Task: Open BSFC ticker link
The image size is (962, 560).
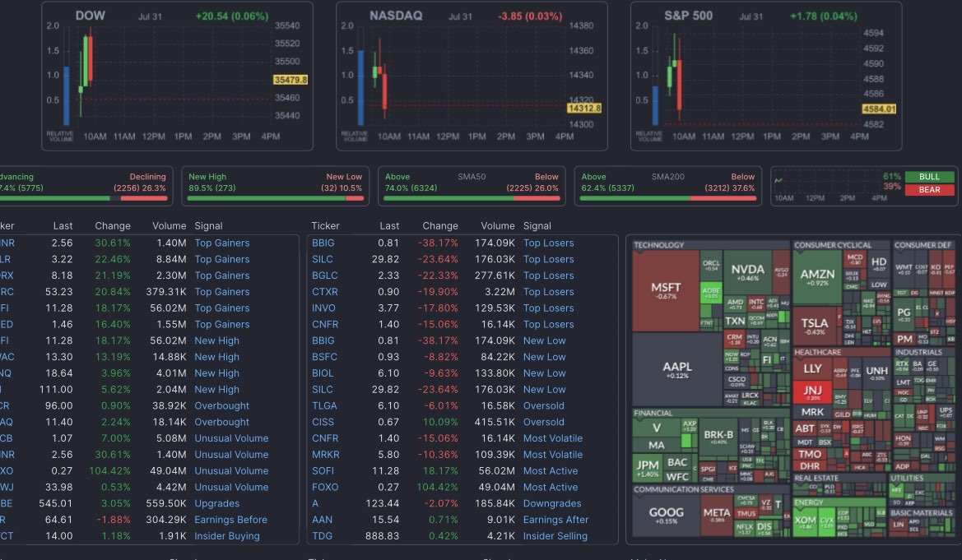Action: pos(324,357)
